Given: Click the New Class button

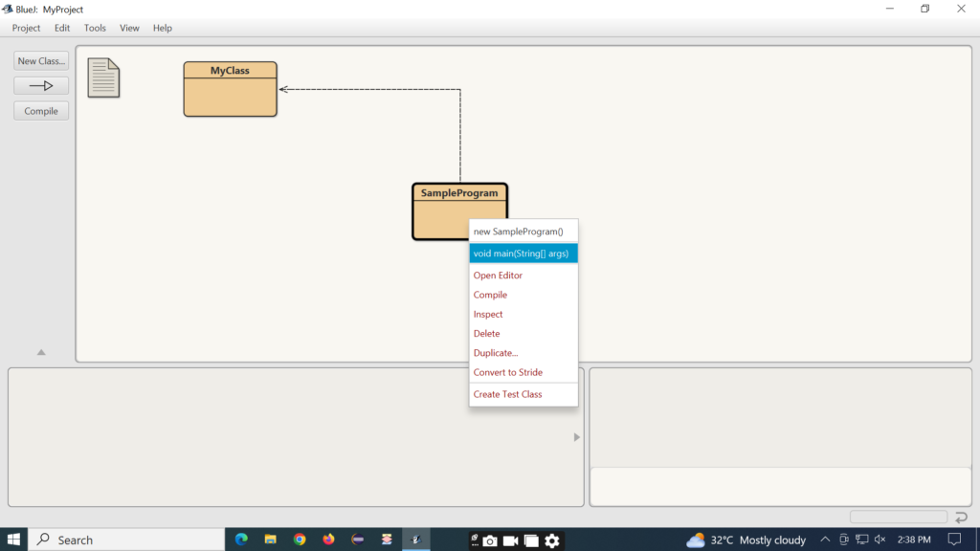Looking at the screenshot, I should [40, 60].
